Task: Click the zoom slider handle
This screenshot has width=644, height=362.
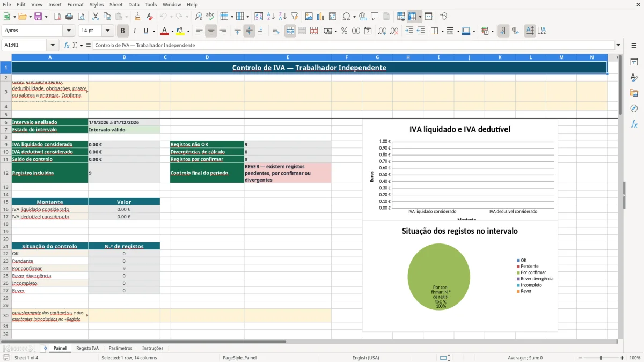Action: coord(601,358)
